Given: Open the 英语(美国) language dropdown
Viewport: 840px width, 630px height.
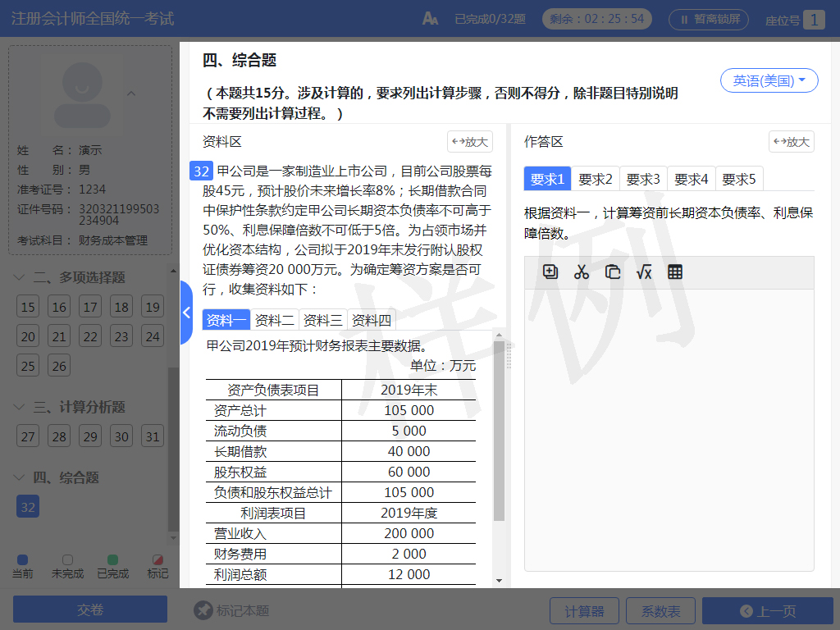Looking at the screenshot, I should (769, 80).
